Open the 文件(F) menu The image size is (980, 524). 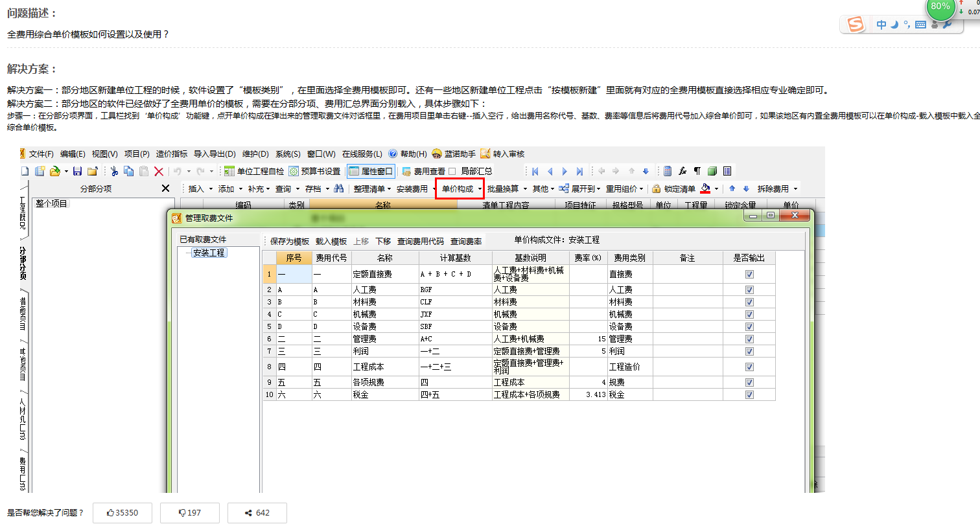click(x=41, y=154)
